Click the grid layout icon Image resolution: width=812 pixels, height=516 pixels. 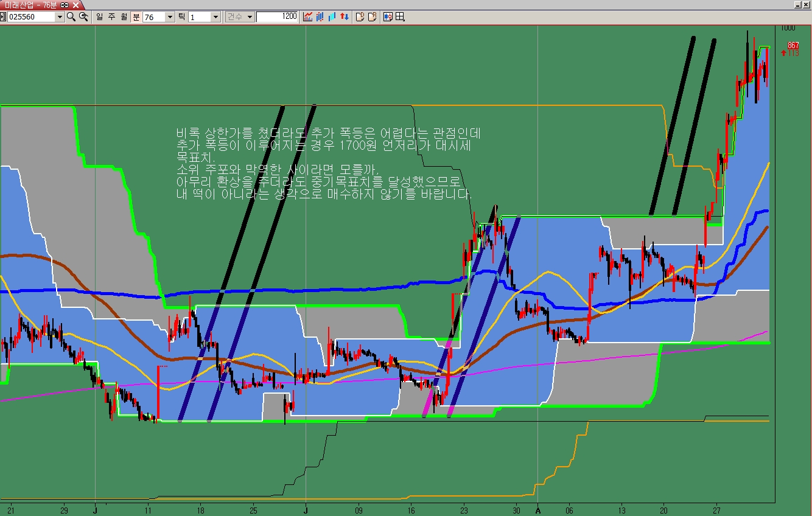click(x=400, y=17)
